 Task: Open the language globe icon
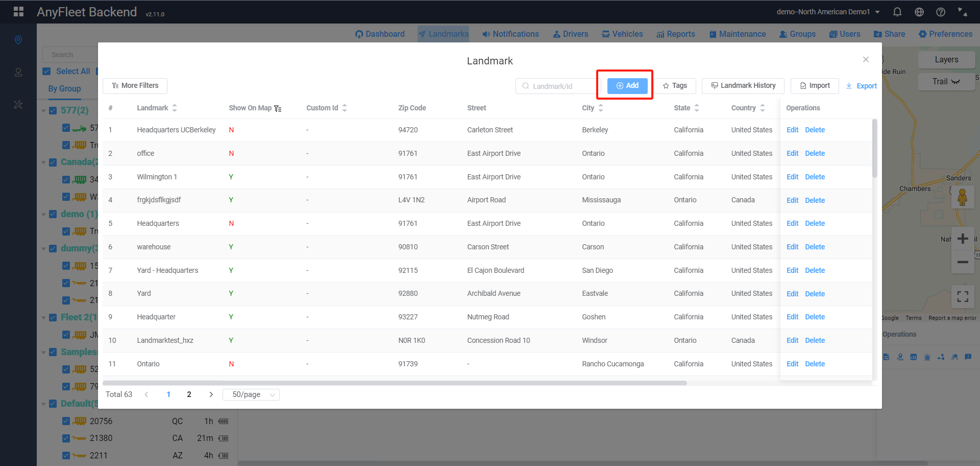point(919,12)
